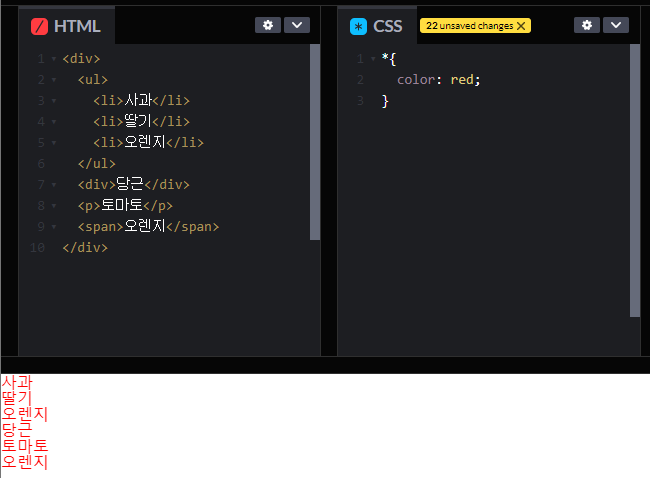Click CSS editor vertical scrollbar
Screen dimensions: 650x478
pyautogui.click(x=635, y=180)
